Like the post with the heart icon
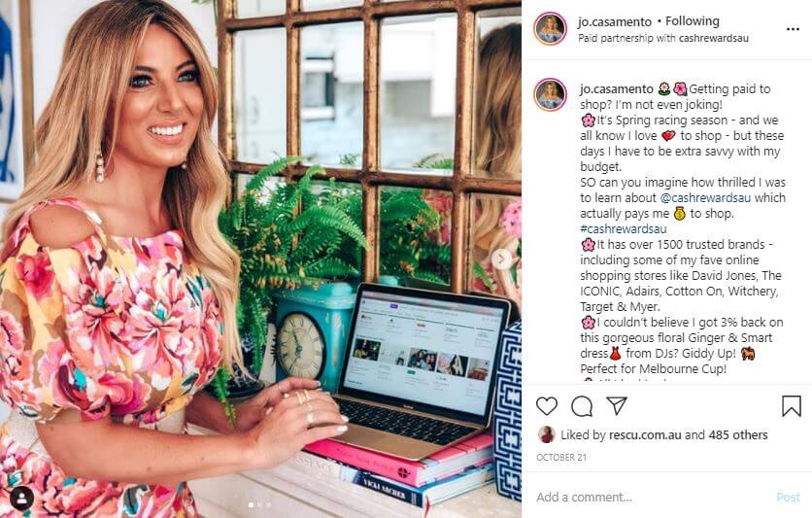Screen dimensions: 812x518 pos(546,406)
